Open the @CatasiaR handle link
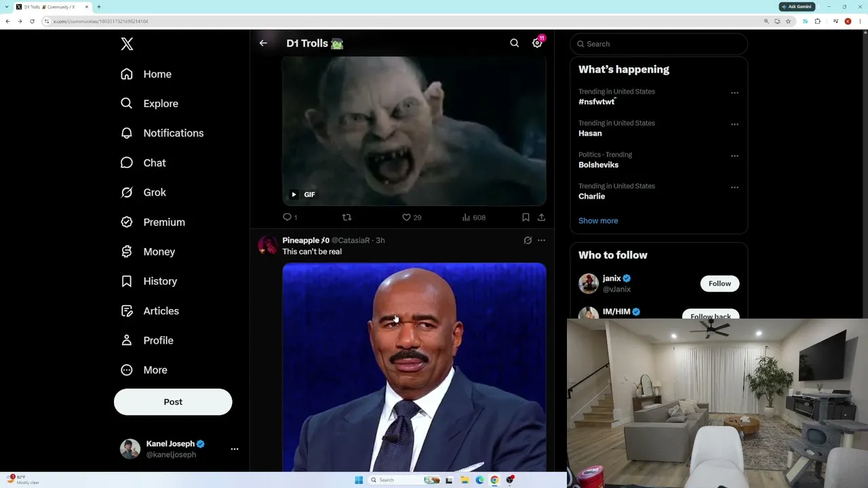868x488 pixels. [x=351, y=241]
